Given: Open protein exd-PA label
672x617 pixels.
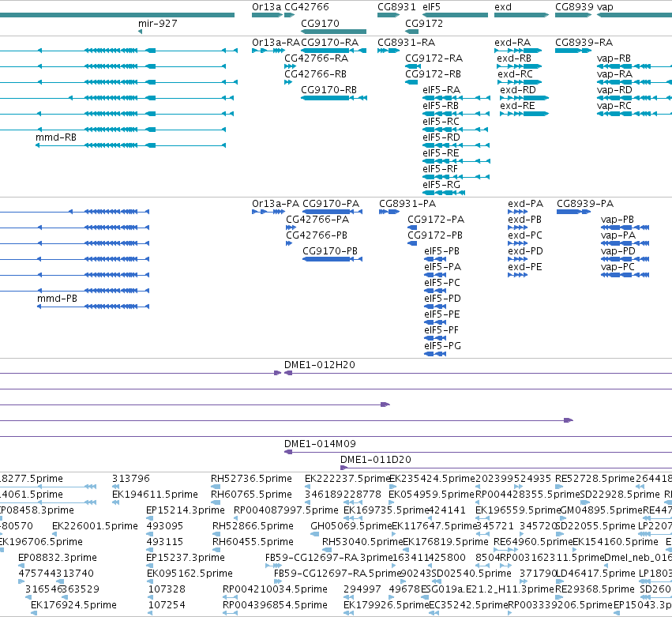Looking at the screenshot, I should click(525, 204).
